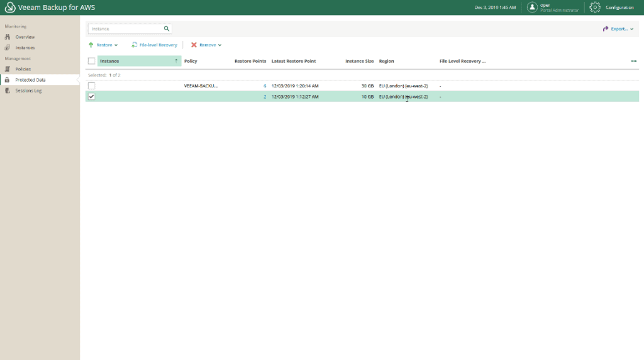Click restore points link showing 2
This screenshot has height=360, width=644.
[x=265, y=97]
